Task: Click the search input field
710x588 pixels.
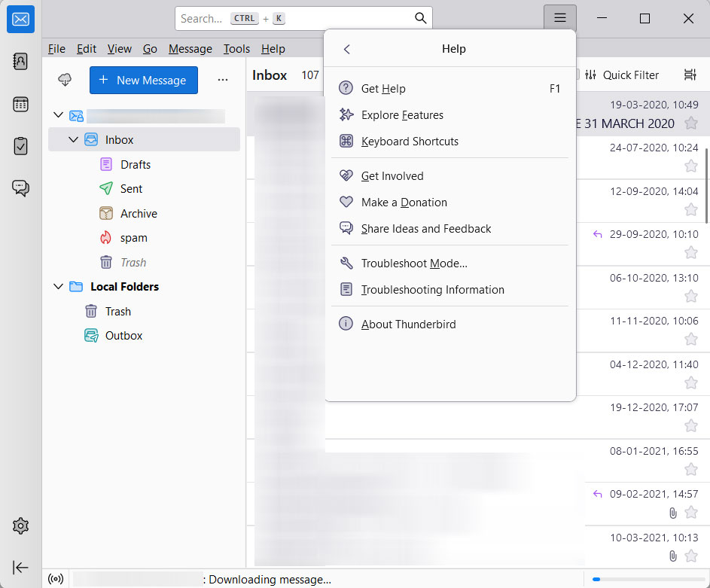Action: pos(294,19)
